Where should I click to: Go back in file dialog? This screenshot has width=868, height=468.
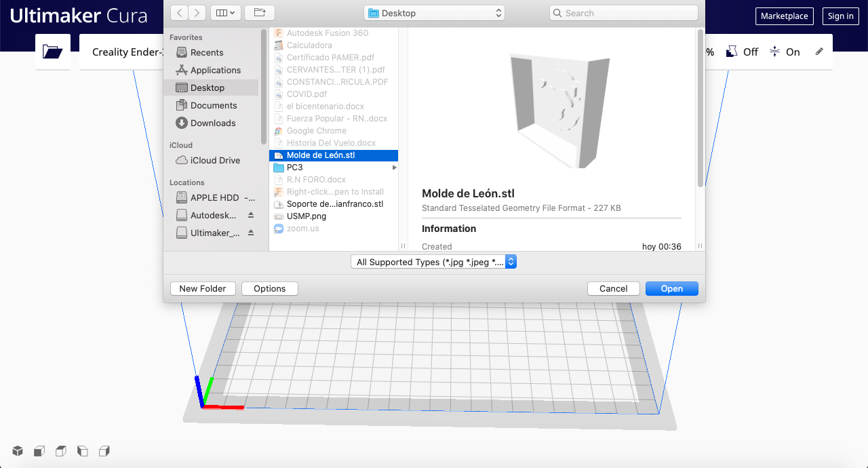coord(179,13)
